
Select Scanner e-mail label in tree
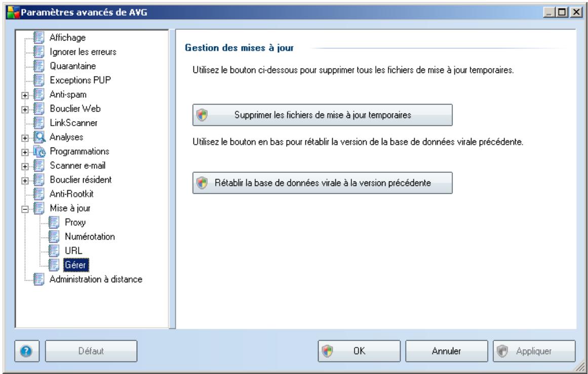[77, 165]
